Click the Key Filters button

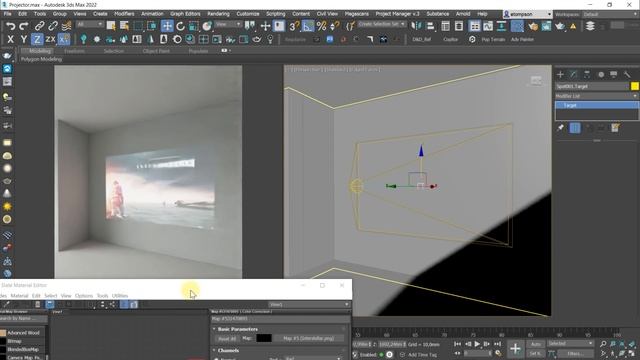[575, 353]
